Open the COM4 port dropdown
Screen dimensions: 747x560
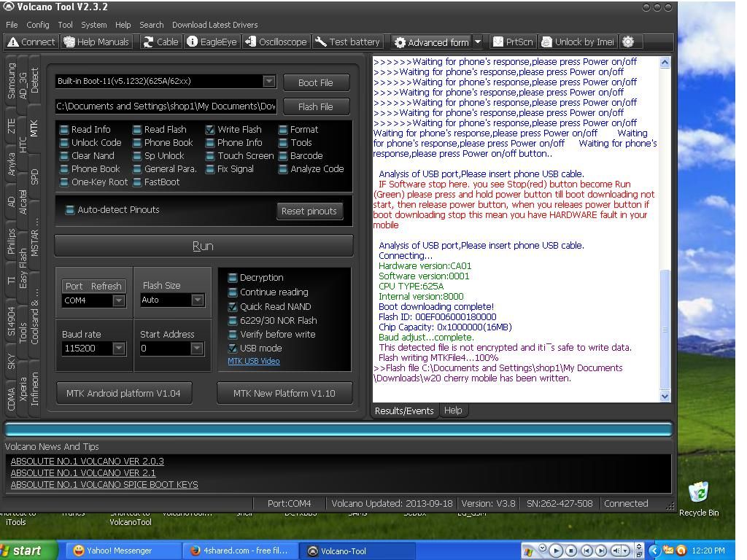[x=119, y=300]
